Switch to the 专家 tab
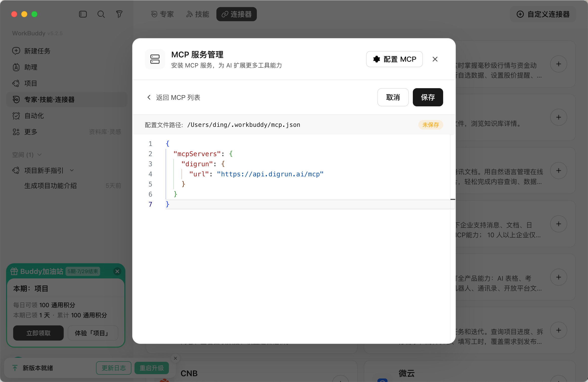 [x=162, y=14]
